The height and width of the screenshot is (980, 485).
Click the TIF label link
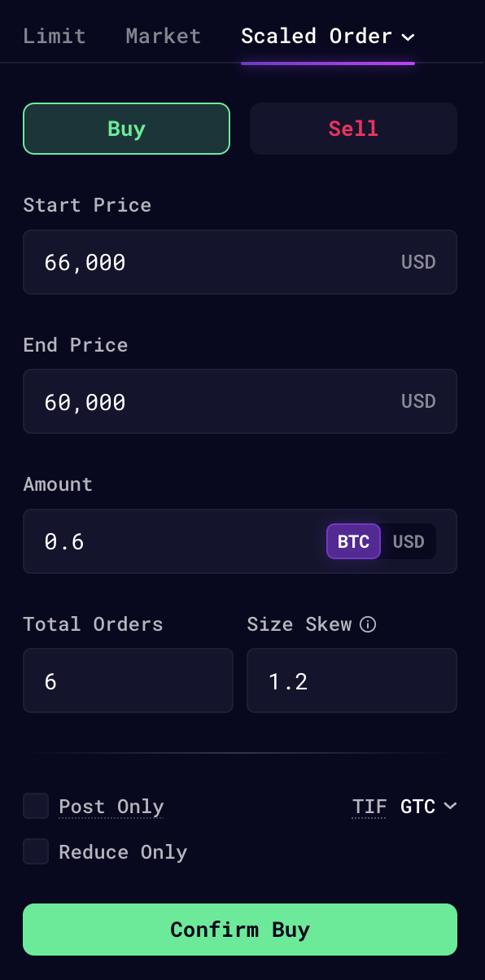pyautogui.click(x=369, y=807)
